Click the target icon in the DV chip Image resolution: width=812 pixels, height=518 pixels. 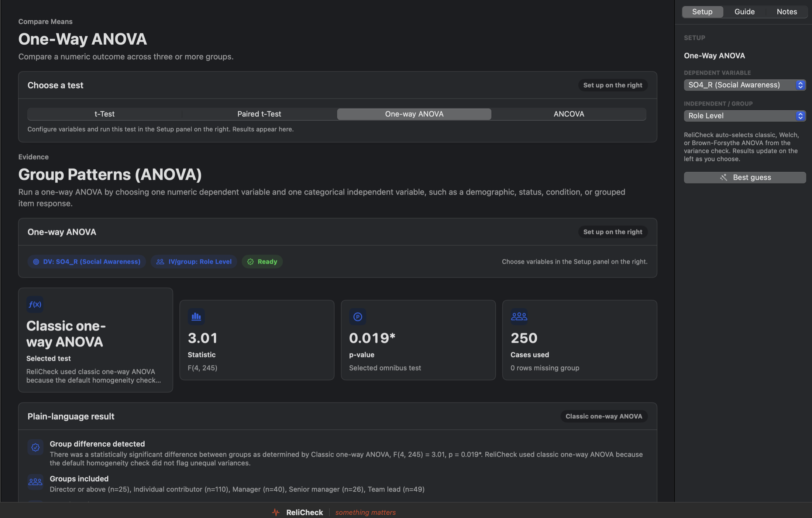coord(36,262)
